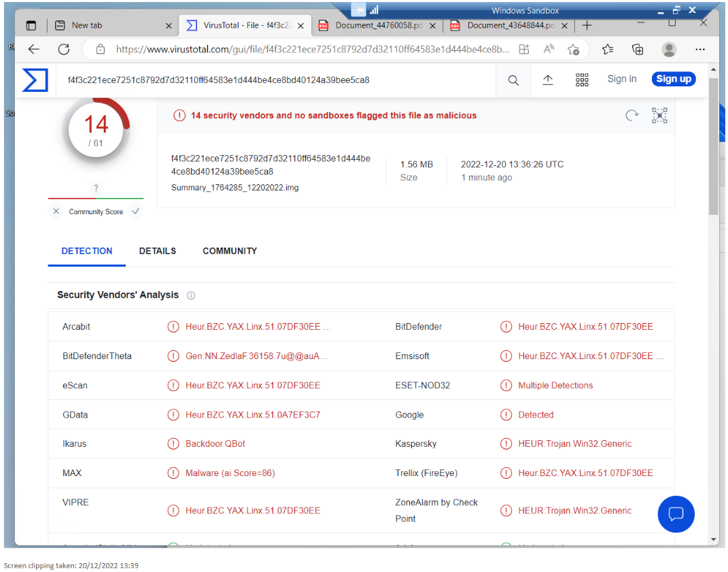The width and height of the screenshot is (728, 572).
Task: Open the Collections icon
Action: (x=638, y=49)
